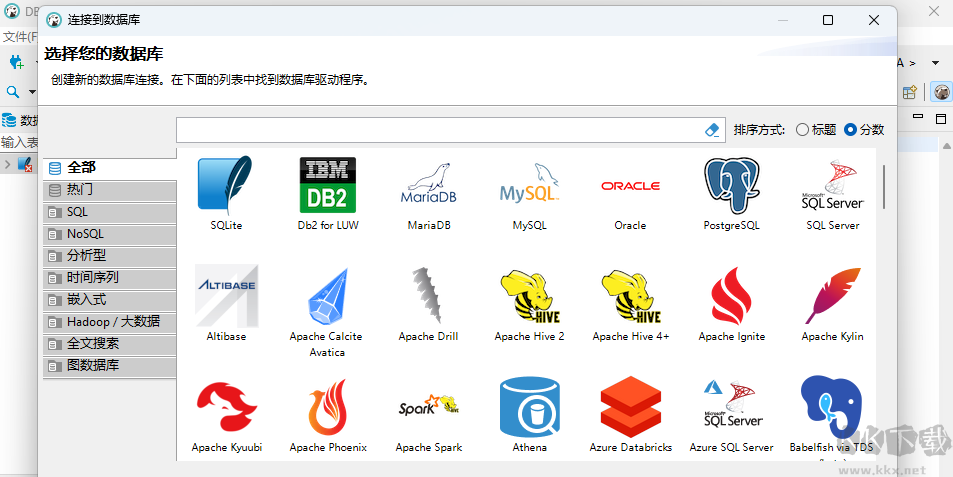Viewport: 953px width, 477px height.
Task: Choose the Db2 for LUW driver
Action: click(328, 185)
